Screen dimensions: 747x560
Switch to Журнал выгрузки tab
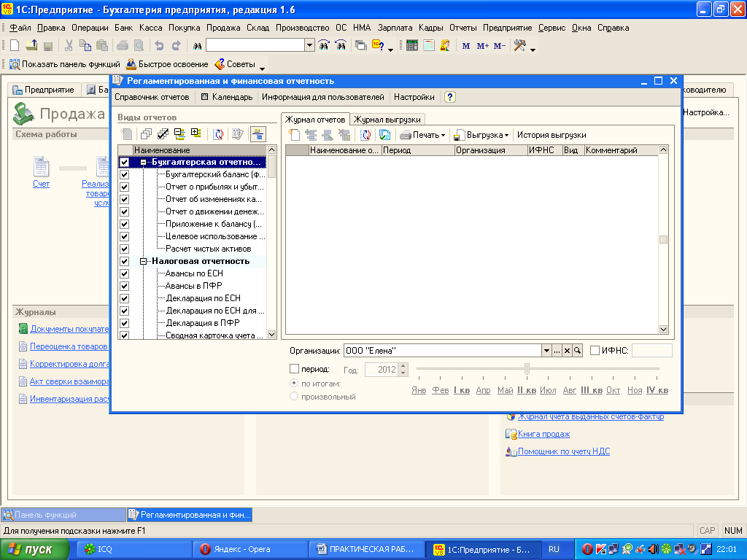(x=387, y=120)
